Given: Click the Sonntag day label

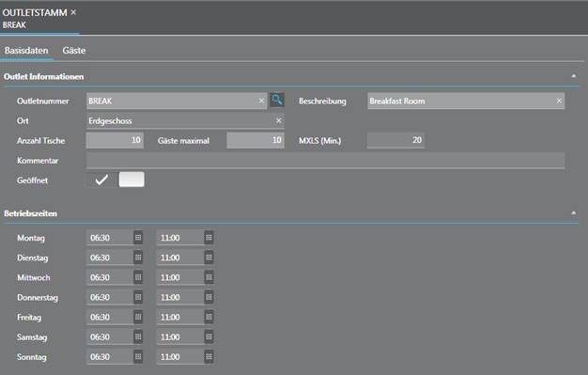Looking at the screenshot, I should (x=32, y=357).
